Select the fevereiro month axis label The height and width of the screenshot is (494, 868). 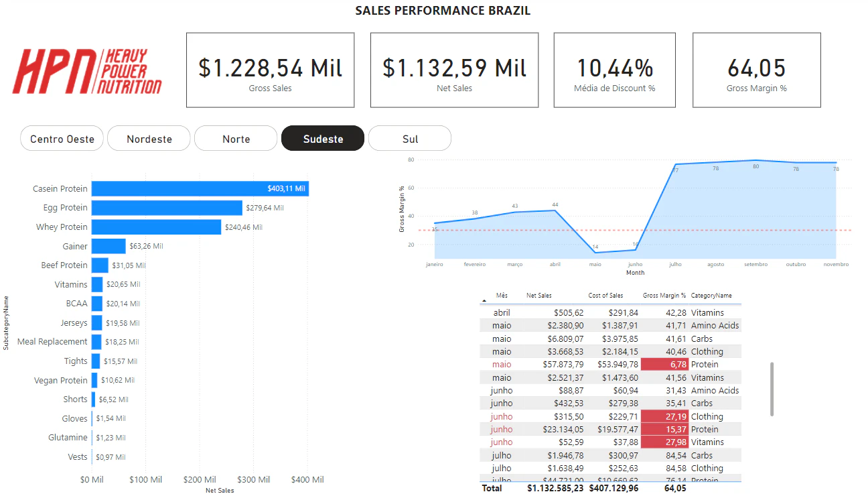[x=475, y=265]
